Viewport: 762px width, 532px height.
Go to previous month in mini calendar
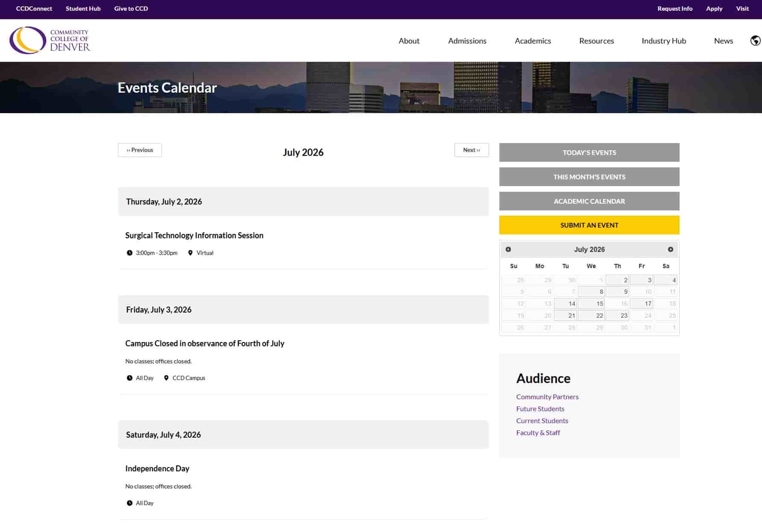[508, 249]
